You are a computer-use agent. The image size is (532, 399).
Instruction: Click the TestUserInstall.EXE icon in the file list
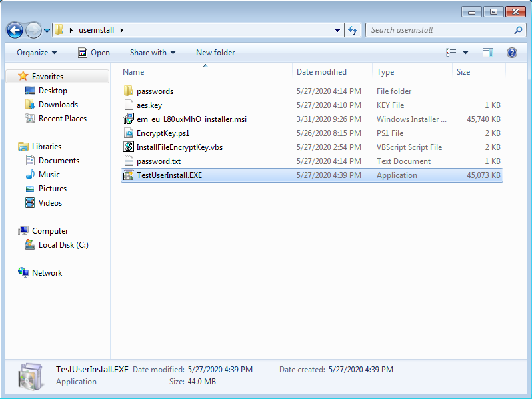pos(128,175)
